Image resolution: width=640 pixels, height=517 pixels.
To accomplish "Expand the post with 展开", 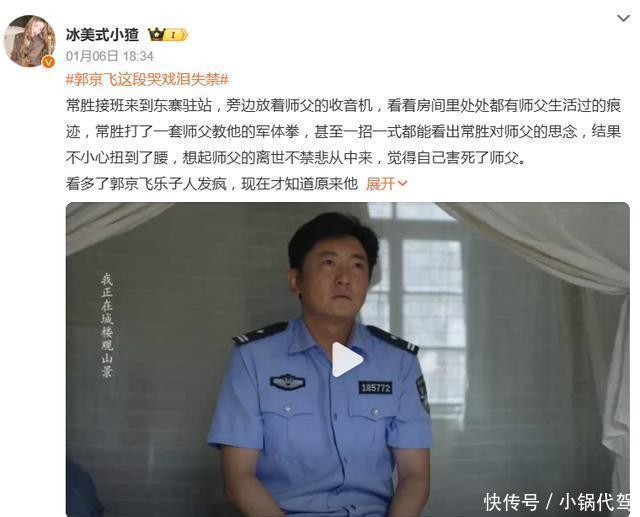I will pyautogui.click(x=380, y=184).
